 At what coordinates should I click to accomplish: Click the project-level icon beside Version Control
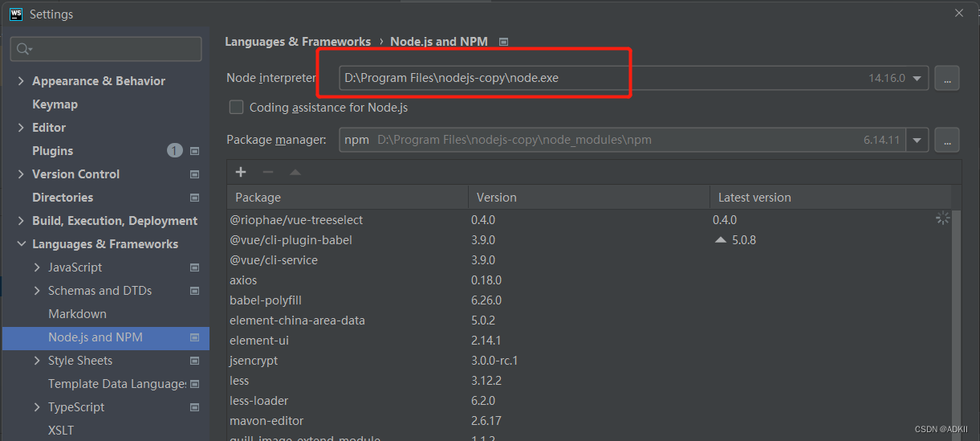coord(194,174)
